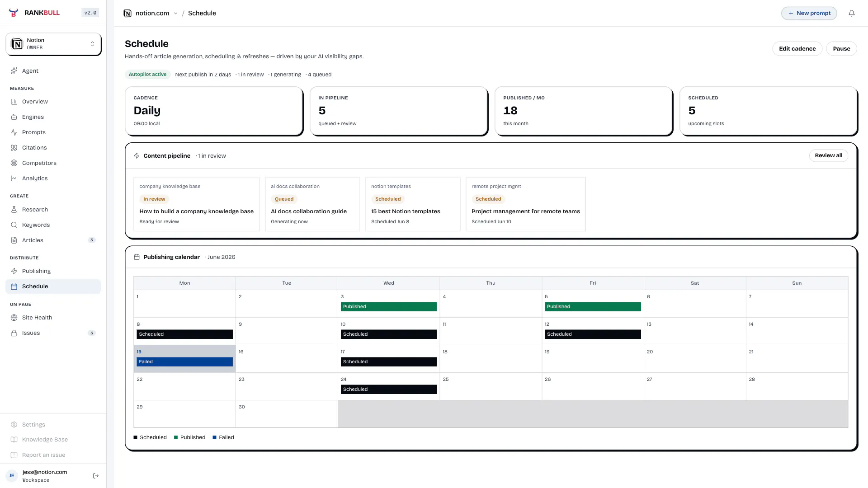
Task: Open the AI docs collaboration guide card
Action: coord(312,204)
